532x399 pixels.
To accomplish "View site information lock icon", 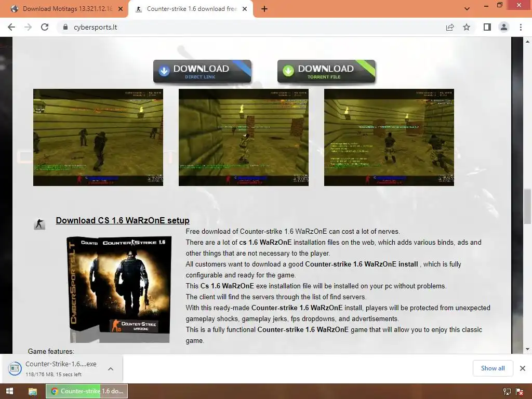I will coord(65,27).
